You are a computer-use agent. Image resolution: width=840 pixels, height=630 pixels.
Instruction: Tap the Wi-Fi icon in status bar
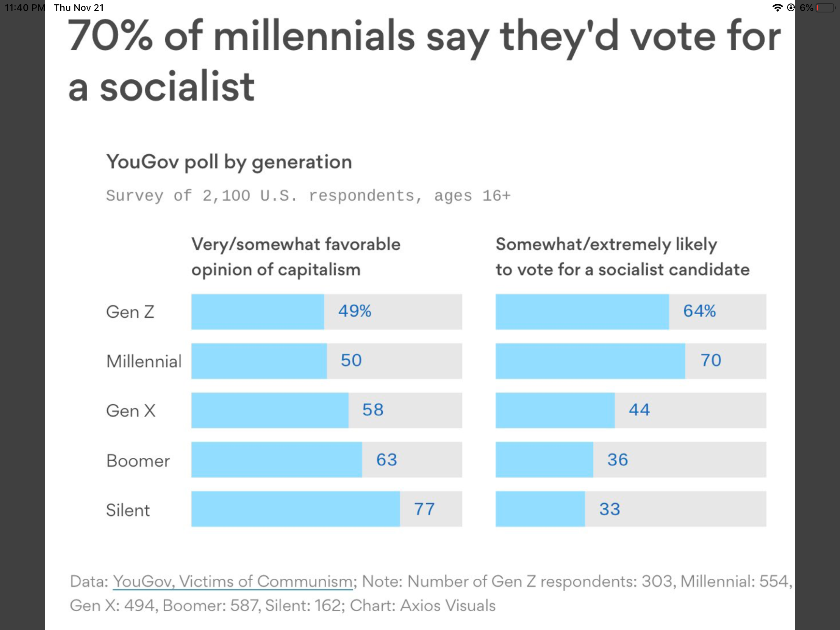pyautogui.click(x=777, y=8)
